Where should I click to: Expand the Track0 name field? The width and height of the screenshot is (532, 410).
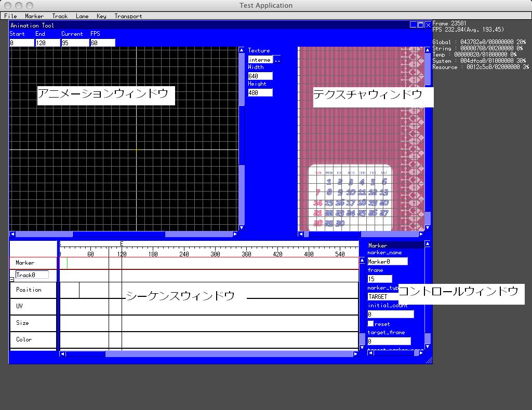click(32, 275)
